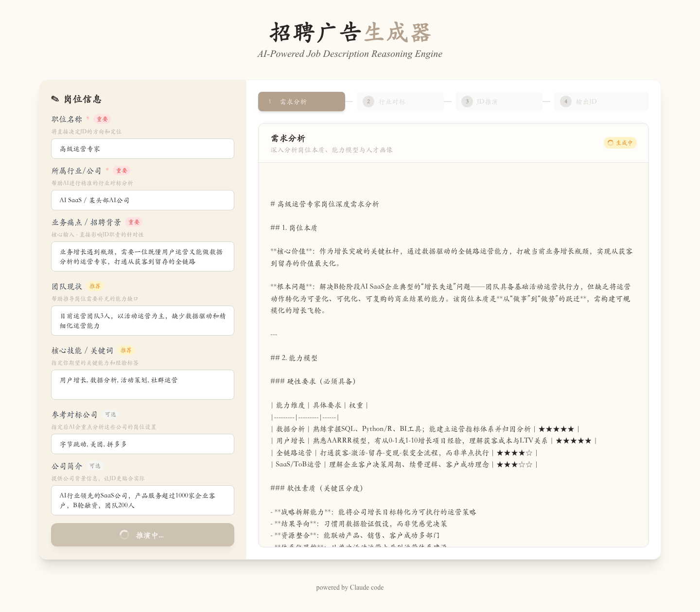The height and width of the screenshot is (612, 700).
Task: Click the spinner icon inside 推演中 button
Action: [x=124, y=535]
